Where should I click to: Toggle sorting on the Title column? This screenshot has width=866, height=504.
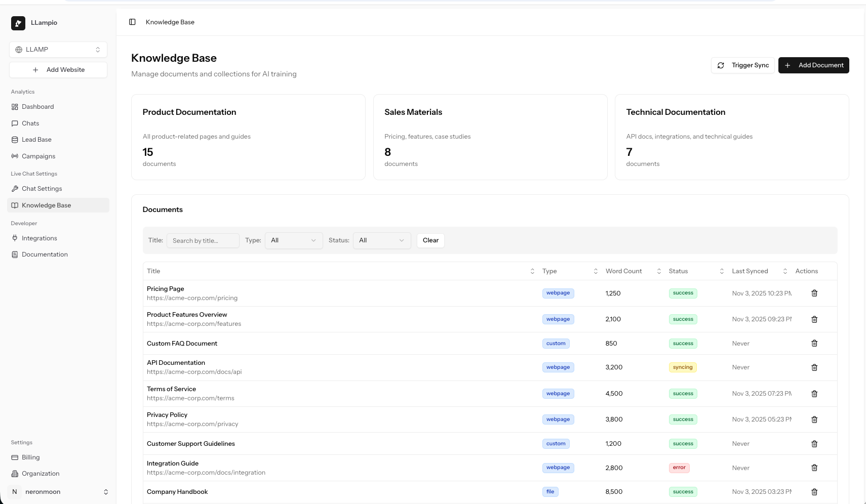pyautogui.click(x=532, y=271)
